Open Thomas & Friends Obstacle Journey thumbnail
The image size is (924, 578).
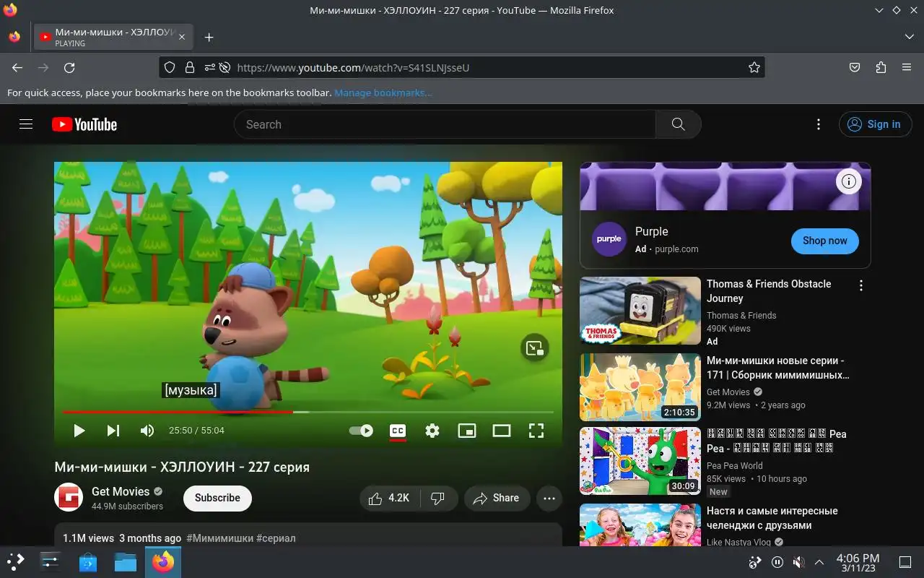tap(640, 311)
